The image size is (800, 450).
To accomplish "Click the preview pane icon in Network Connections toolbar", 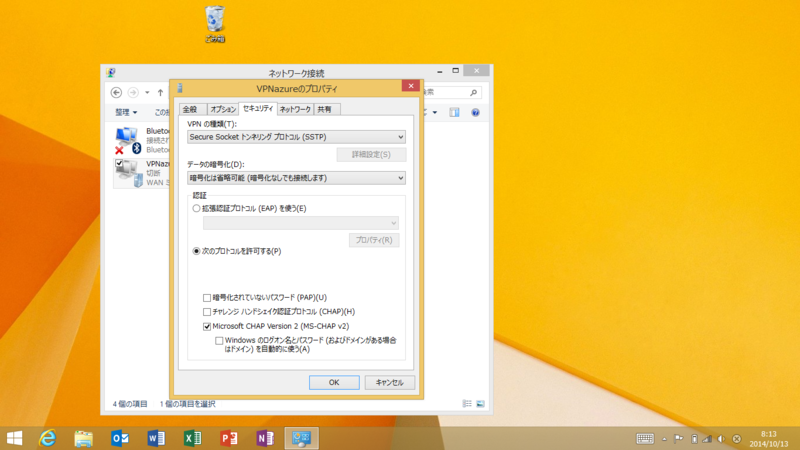I will coord(454,112).
